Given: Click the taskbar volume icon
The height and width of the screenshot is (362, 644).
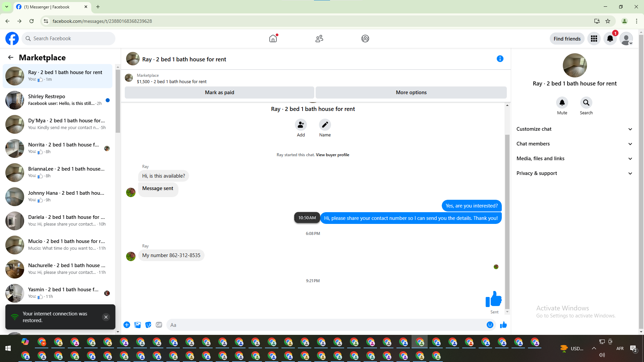Looking at the screenshot, I should (602, 355).
